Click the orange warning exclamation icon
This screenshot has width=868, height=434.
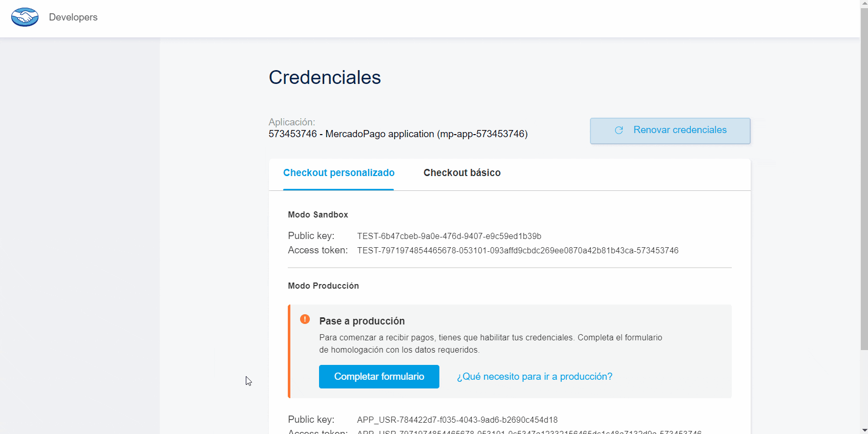[305, 319]
